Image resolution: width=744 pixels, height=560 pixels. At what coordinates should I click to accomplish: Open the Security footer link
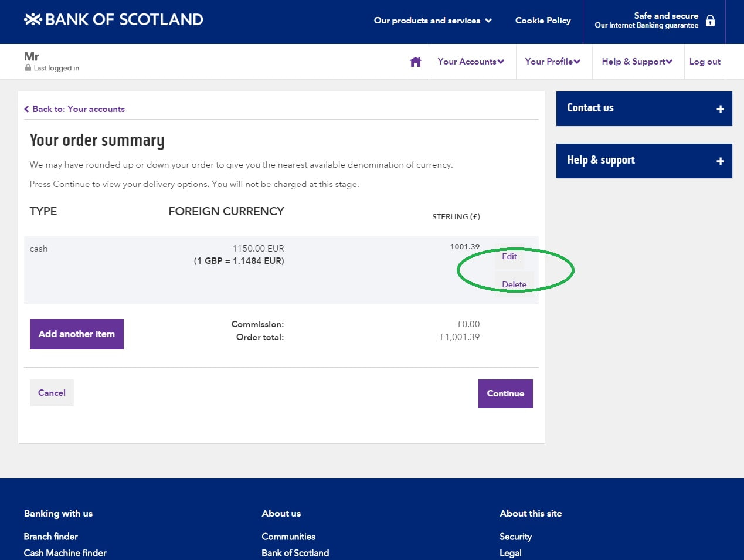pyautogui.click(x=516, y=537)
